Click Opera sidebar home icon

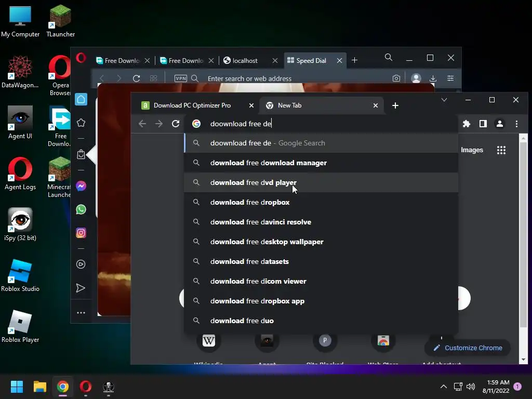[81, 99]
